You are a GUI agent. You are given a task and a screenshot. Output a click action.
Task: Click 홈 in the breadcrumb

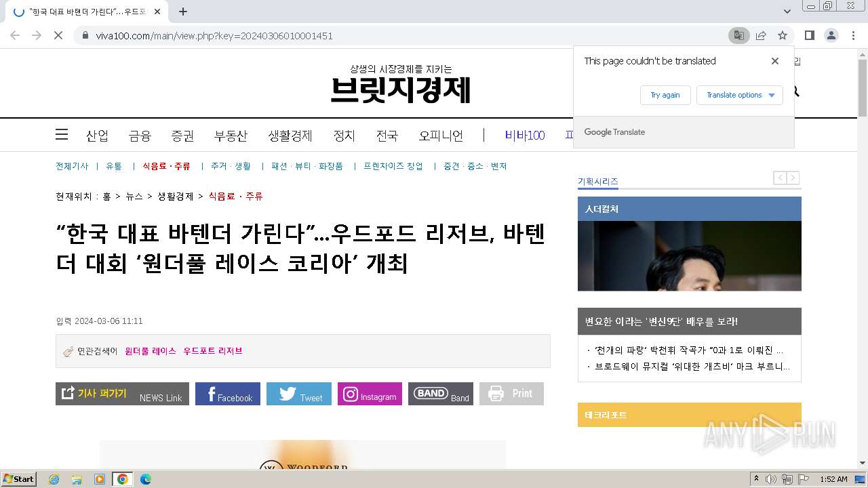point(106,197)
